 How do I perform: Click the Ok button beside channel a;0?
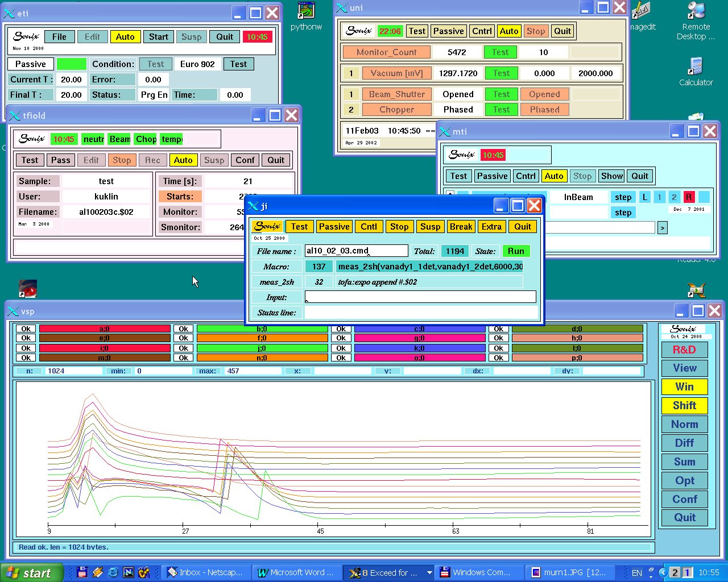click(26, 329)
